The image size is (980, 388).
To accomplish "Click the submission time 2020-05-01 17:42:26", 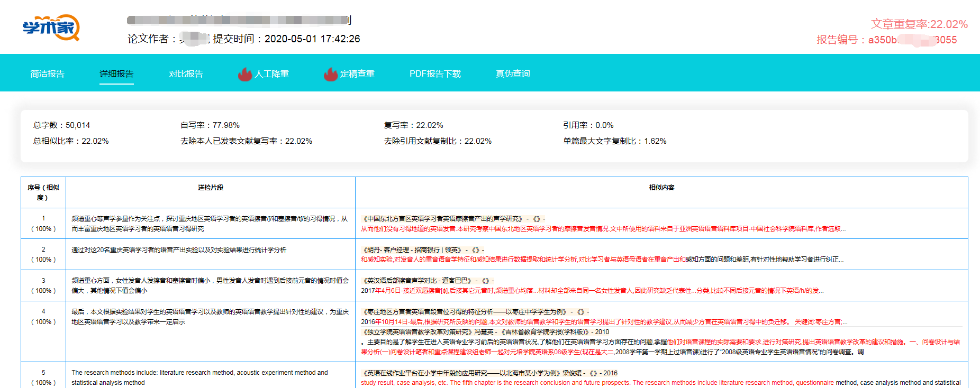I will coord(312,39).
